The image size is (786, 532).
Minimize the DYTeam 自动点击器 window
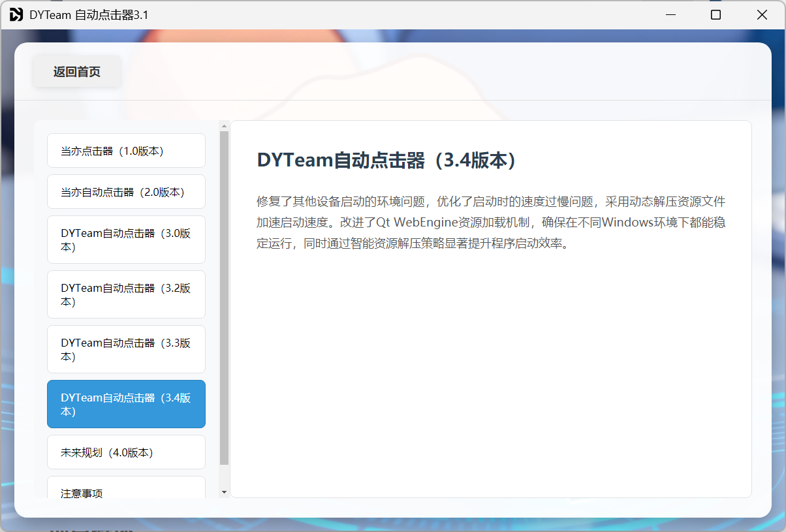click(670, 14)
